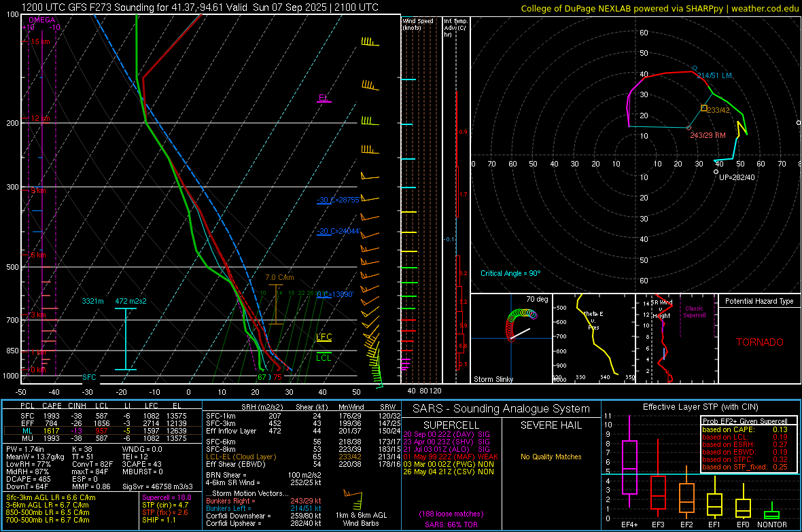Click the red TORNADO hazard text
This screenshot has height=532, width=802.
760,342
